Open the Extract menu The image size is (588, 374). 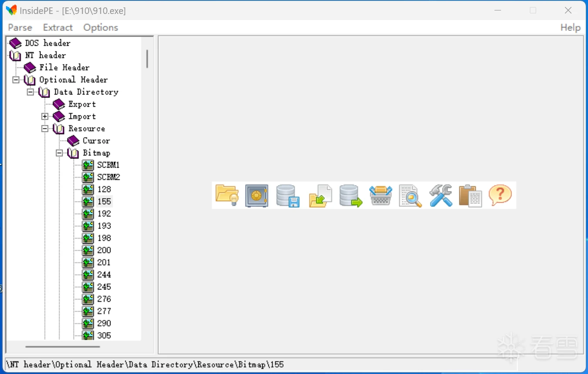[58, 27]
